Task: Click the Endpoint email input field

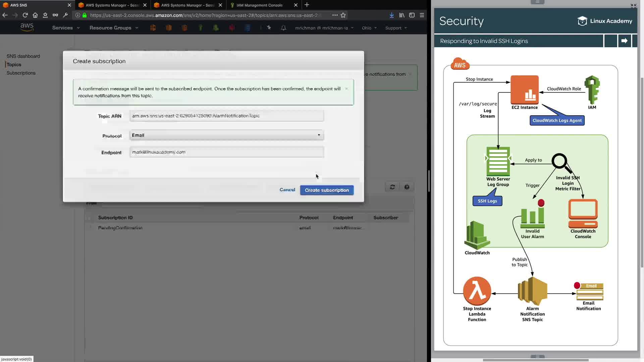Action: 226,152
